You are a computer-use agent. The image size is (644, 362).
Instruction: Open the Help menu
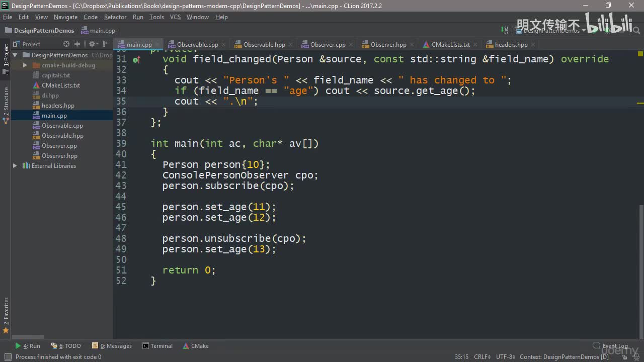(x=221, y=17)
